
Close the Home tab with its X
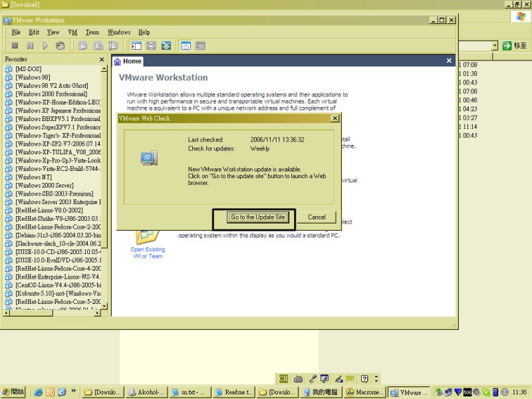coord(449,61)
